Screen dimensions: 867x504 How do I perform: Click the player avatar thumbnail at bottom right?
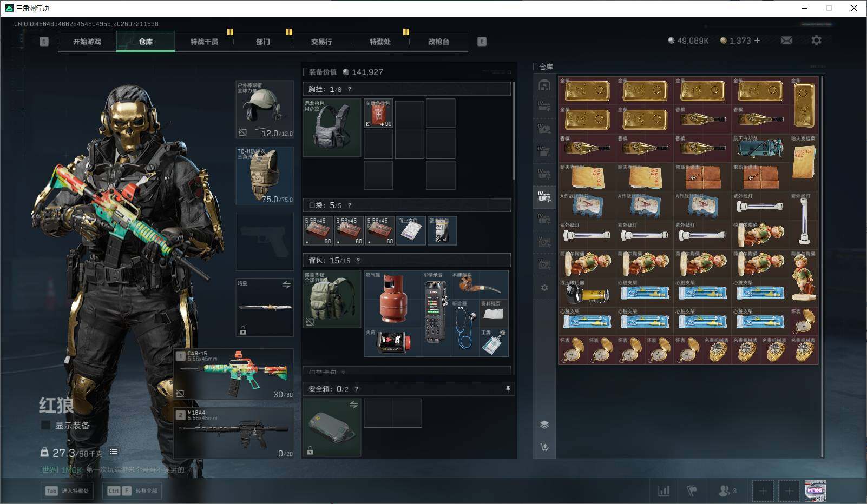pos(815,491)
